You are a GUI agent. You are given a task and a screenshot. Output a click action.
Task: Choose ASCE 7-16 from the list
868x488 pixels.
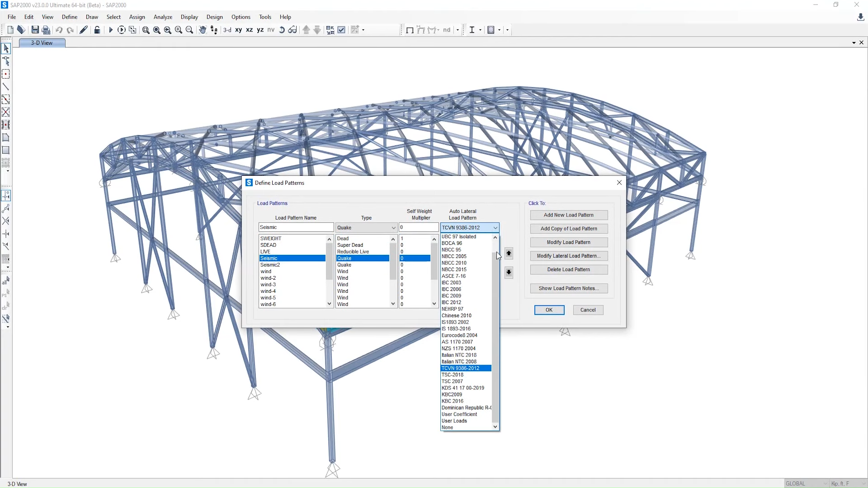pos(466,276)
